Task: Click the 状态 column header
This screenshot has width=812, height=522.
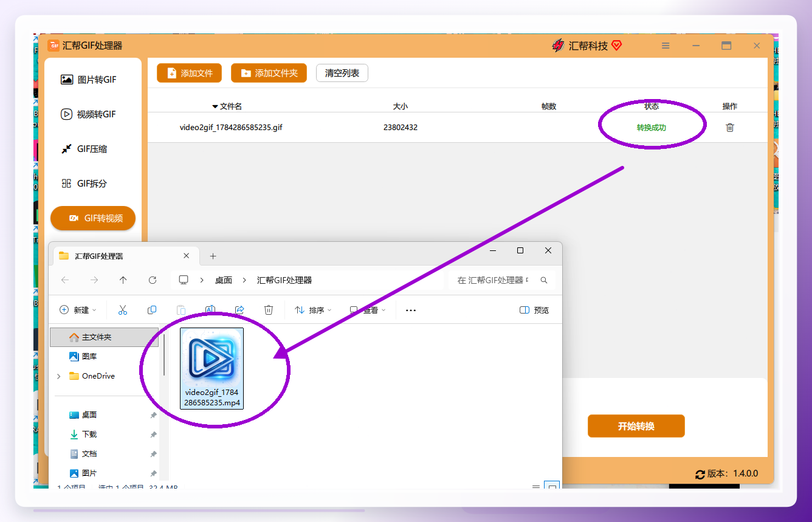Action: tap(652, 106)
